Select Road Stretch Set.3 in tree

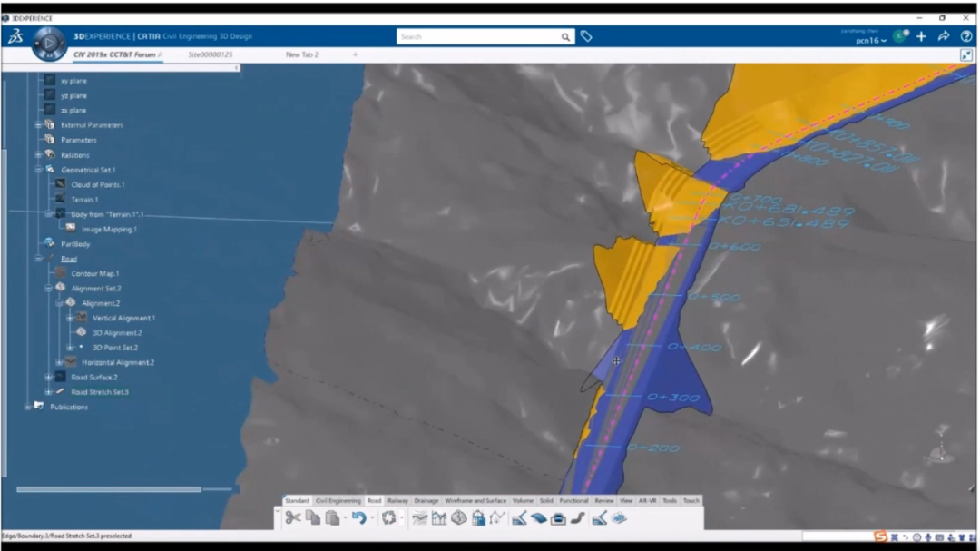click(x=100, y=392)
